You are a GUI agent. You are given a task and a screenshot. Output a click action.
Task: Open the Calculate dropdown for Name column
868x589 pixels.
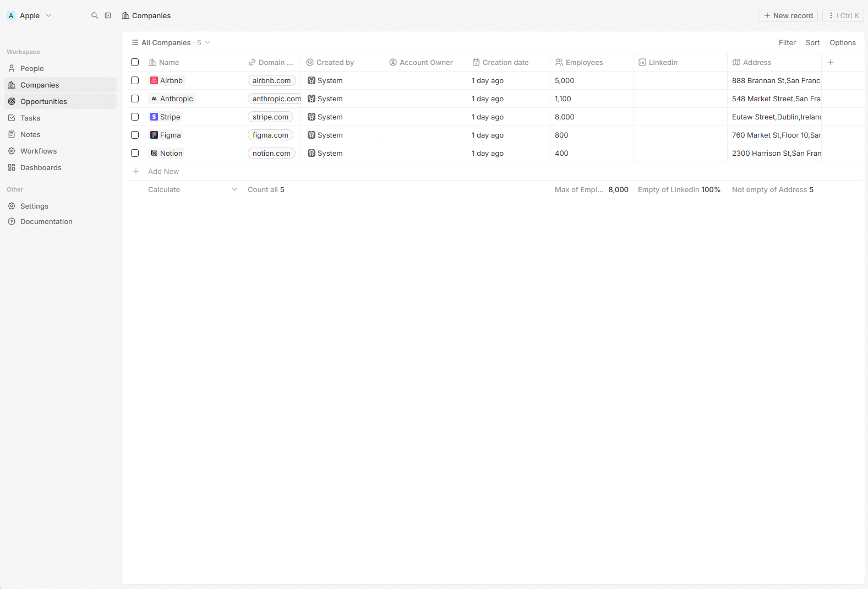193,189
